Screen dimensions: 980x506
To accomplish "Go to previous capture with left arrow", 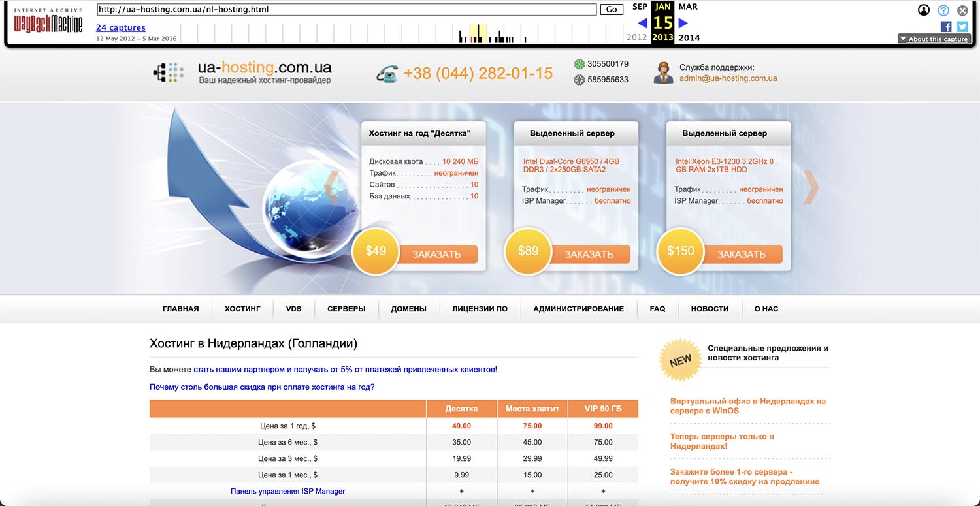I will tap(642, 24).
